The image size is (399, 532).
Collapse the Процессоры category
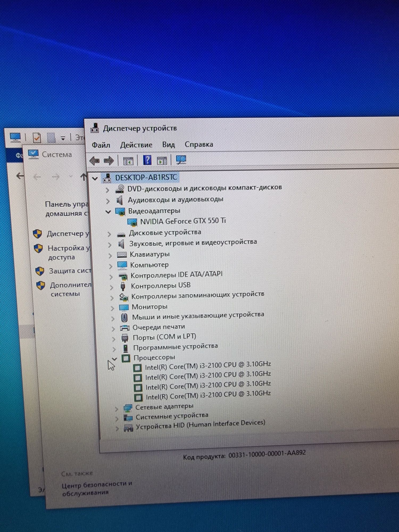click(x=114, y=359)
